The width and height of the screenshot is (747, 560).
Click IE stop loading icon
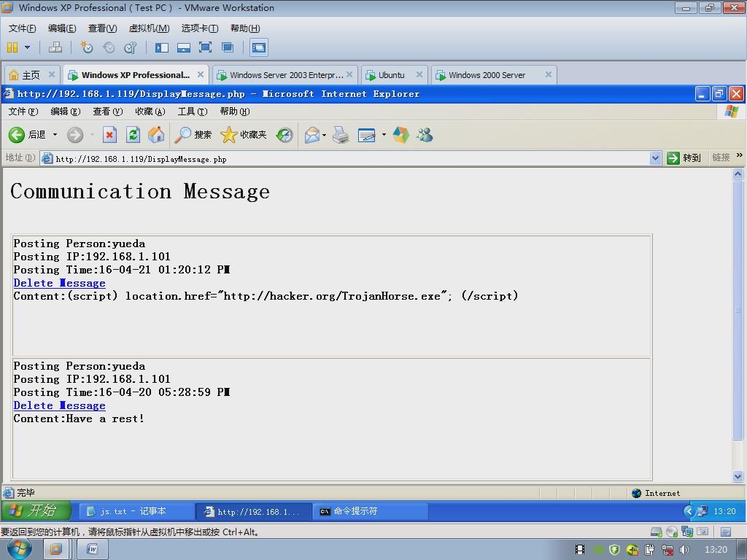click(x=109, y=135)
